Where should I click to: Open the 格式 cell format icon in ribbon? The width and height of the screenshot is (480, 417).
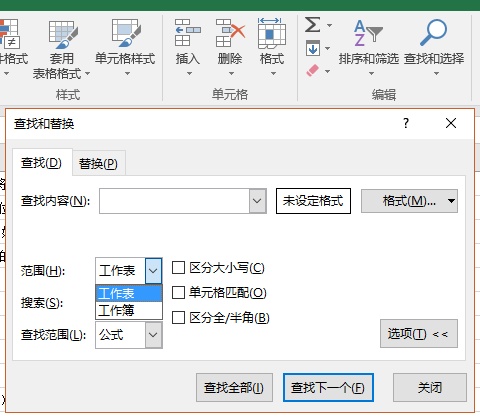[272, 33]
